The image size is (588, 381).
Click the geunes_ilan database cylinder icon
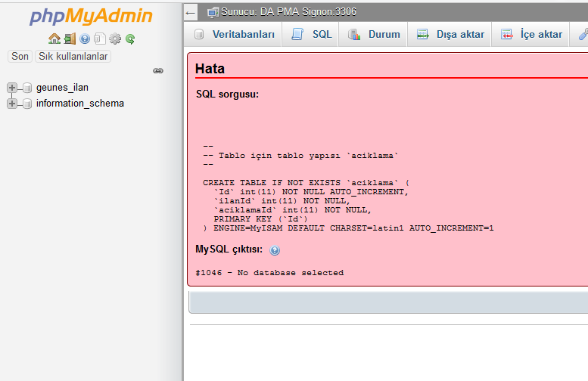tap(27, 88)
